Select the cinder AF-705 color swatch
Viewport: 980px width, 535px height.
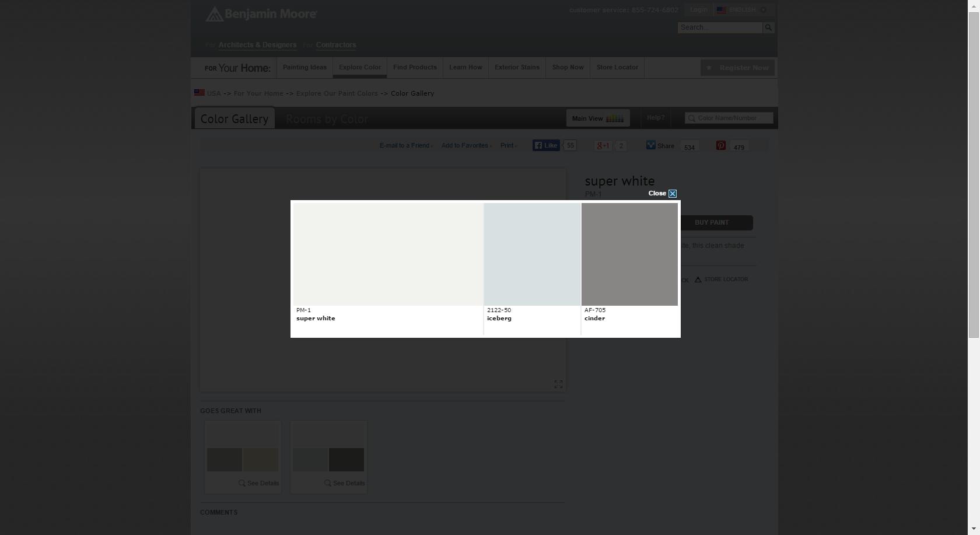tap(629, 254)
